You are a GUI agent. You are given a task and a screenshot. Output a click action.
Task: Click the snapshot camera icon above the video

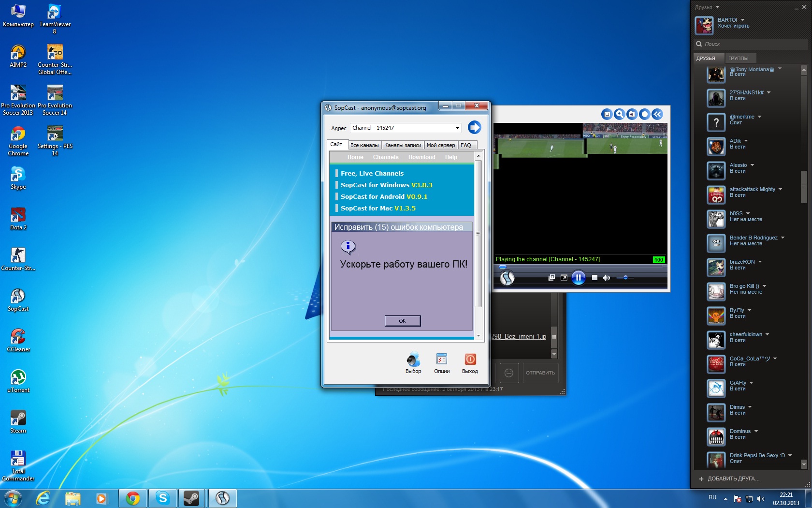(x=632, y=114)
